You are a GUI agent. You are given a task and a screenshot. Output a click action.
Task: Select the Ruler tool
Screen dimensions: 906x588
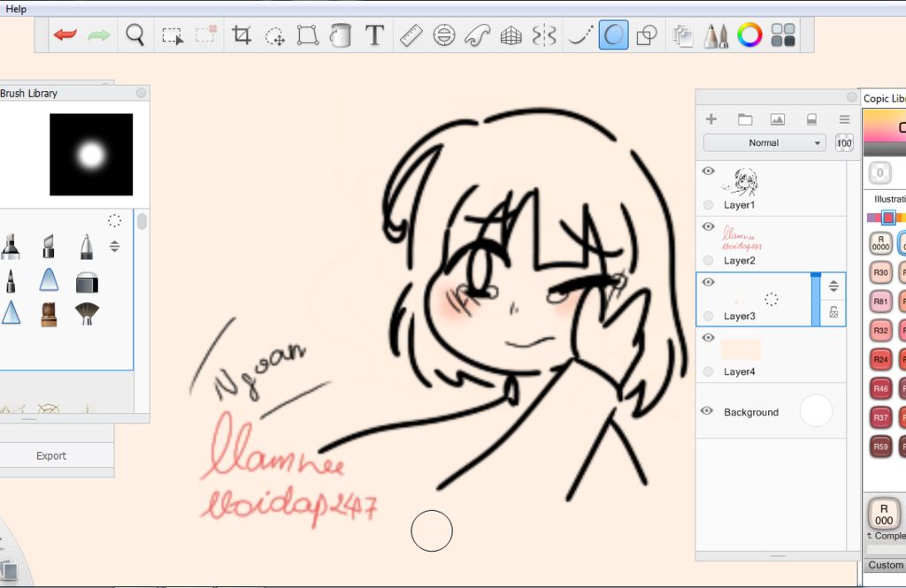point(411,35)
